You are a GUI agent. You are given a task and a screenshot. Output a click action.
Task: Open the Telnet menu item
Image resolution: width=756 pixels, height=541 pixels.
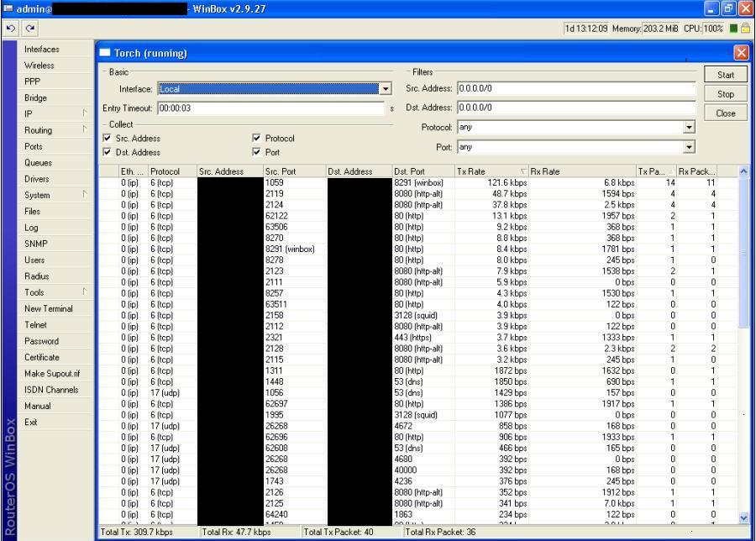[55, 325]
